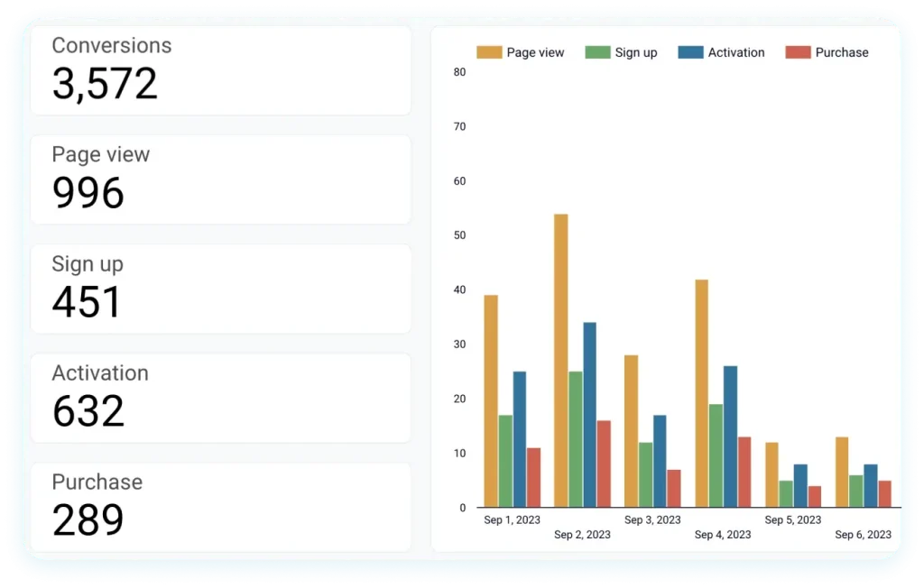Screen dimensions: 924x588
Task: Select the tallest Page view bar on Sep 2
Action: (x=561, y=361)
